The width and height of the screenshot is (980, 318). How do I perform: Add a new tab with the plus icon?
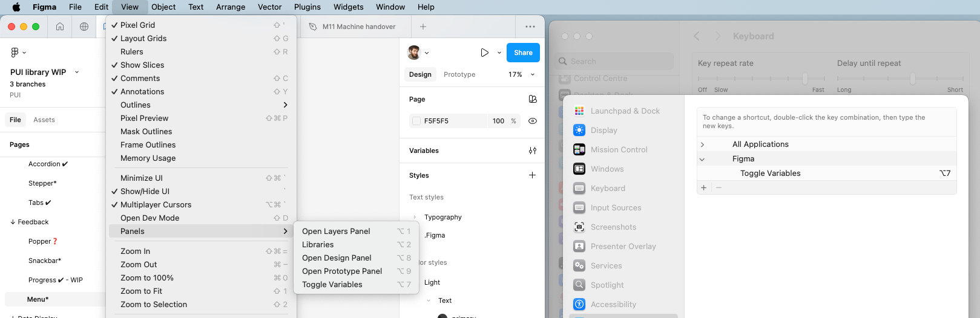(423, 27)
